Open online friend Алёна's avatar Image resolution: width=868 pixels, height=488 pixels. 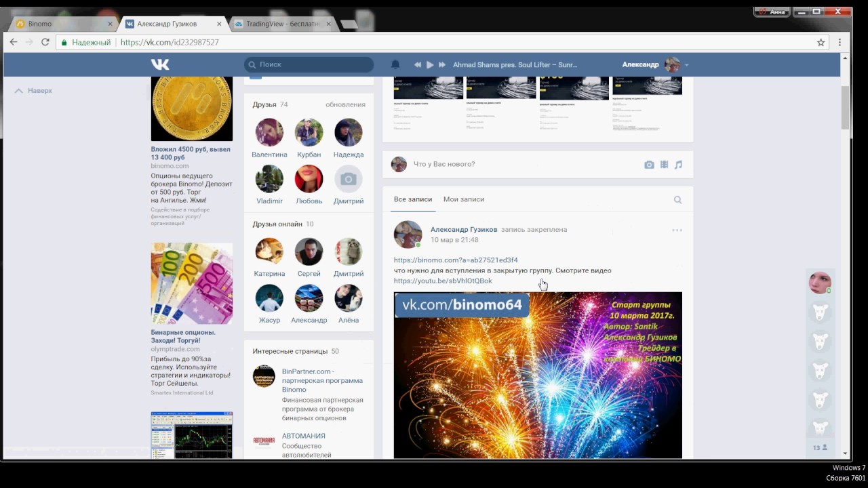point(349,298)
